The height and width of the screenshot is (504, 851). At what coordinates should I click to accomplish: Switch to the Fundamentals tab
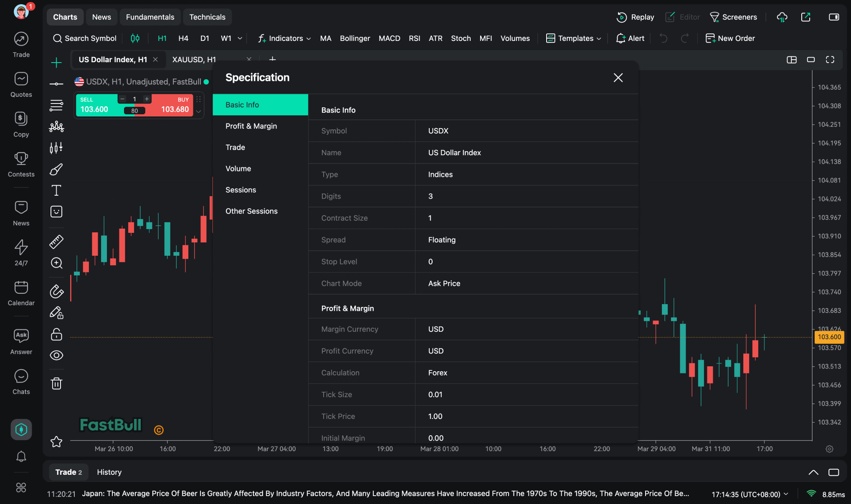coord(150,17)
